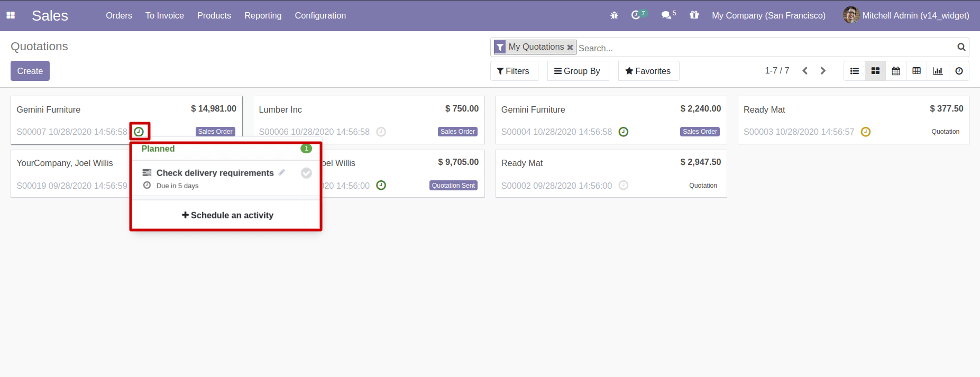The height and width of the screenshot is (377, 980).
Task: Mark Check delivery requirements as done
Action: (306, 173)
